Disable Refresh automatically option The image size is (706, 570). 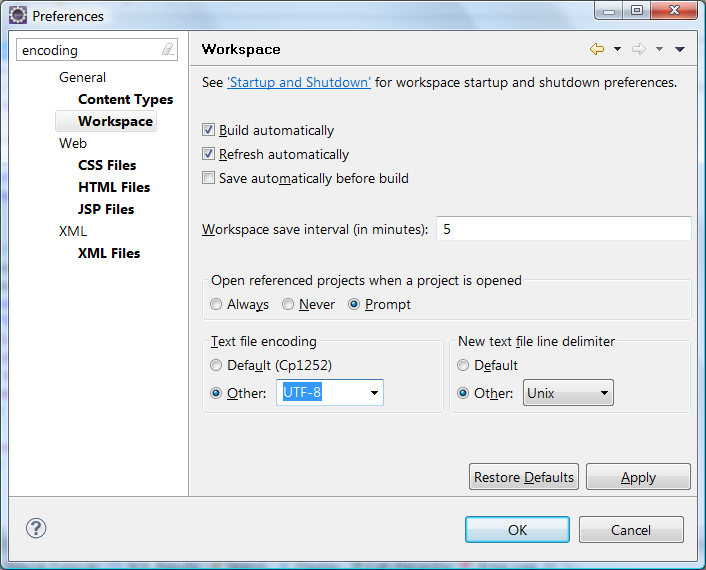(x=209, y=154)
